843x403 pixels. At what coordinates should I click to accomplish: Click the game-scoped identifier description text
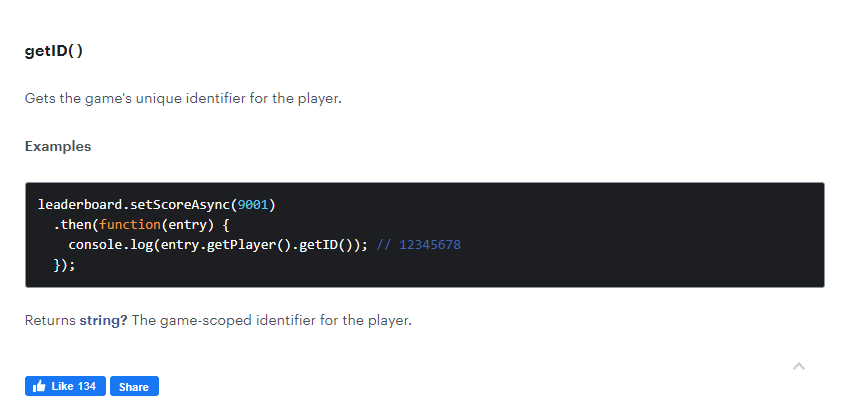pos(272,321)
